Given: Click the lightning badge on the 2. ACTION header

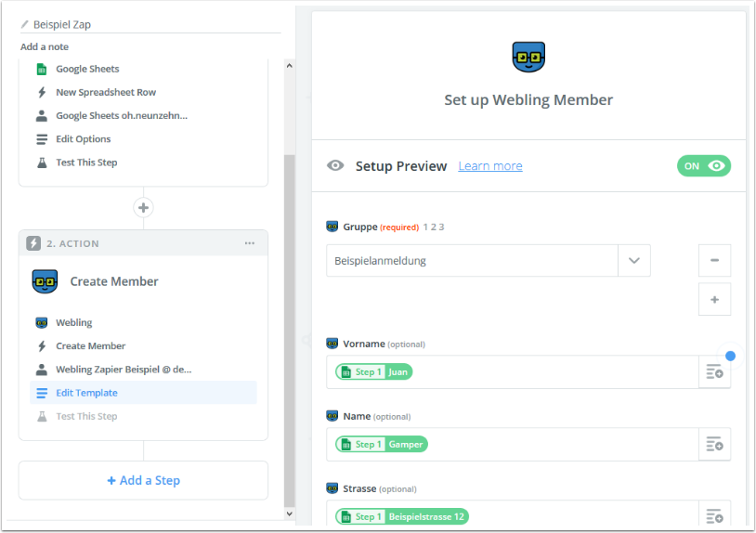Looking at the screenshot, I should click(33, 243).
